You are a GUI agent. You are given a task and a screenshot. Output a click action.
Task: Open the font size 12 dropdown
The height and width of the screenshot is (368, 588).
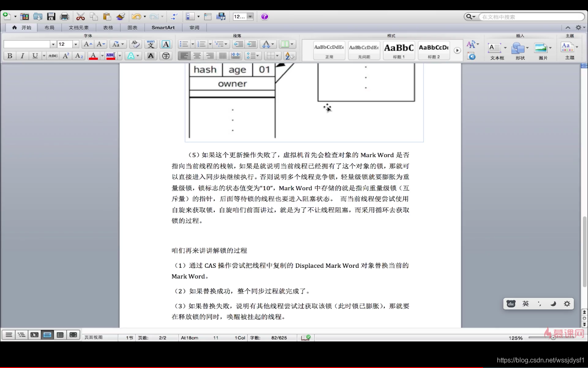(x=76, y=44)
